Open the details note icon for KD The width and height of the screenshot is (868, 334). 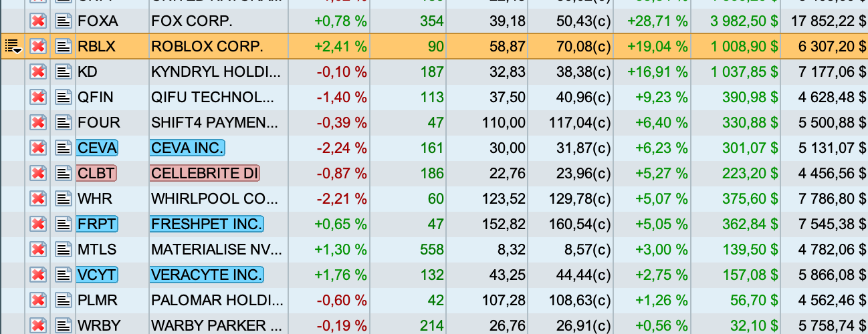pos(63,72)
